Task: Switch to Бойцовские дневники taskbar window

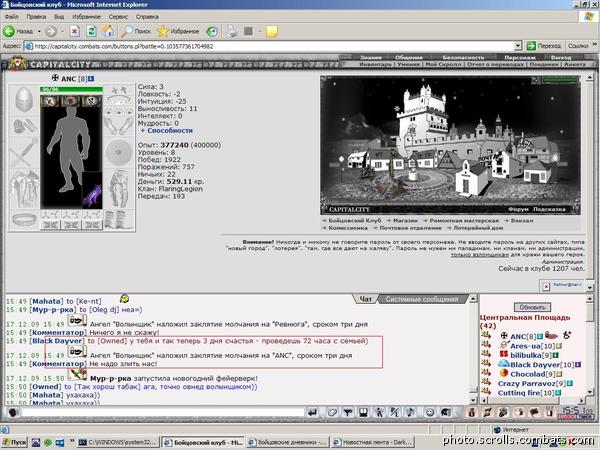Action: (x=287, y=442)
